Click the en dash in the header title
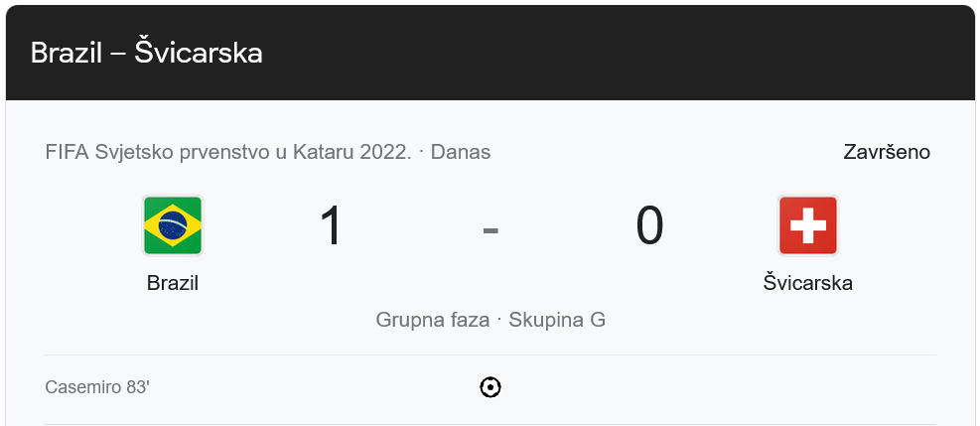 pyautogui.click(x=117, y=54)
